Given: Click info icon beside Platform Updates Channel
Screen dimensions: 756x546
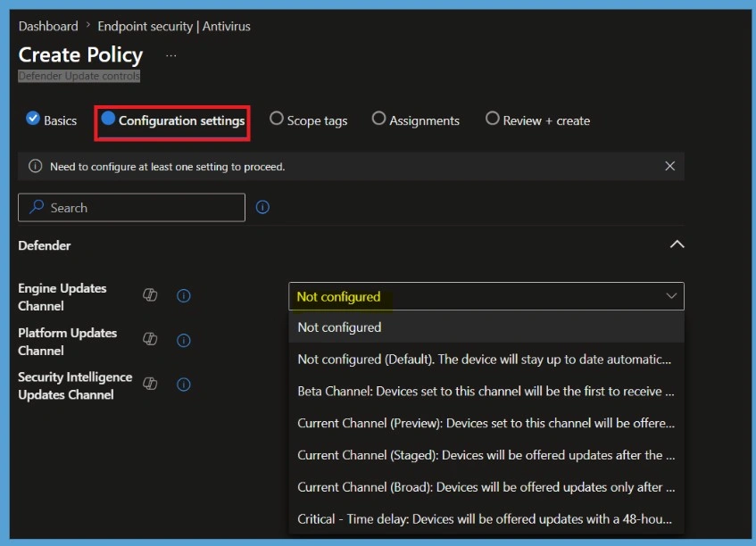Looking at the screenshot, I should 184,340.
